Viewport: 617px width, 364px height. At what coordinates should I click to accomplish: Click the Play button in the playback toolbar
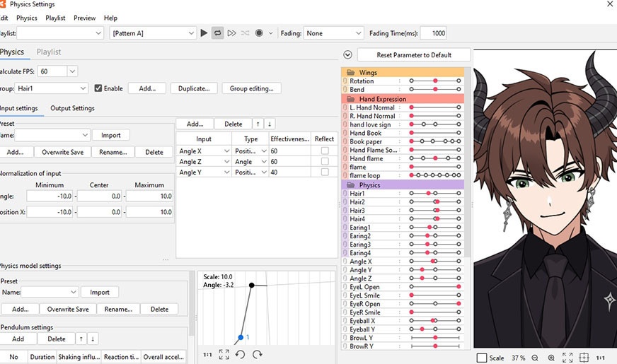coord(204,33)
